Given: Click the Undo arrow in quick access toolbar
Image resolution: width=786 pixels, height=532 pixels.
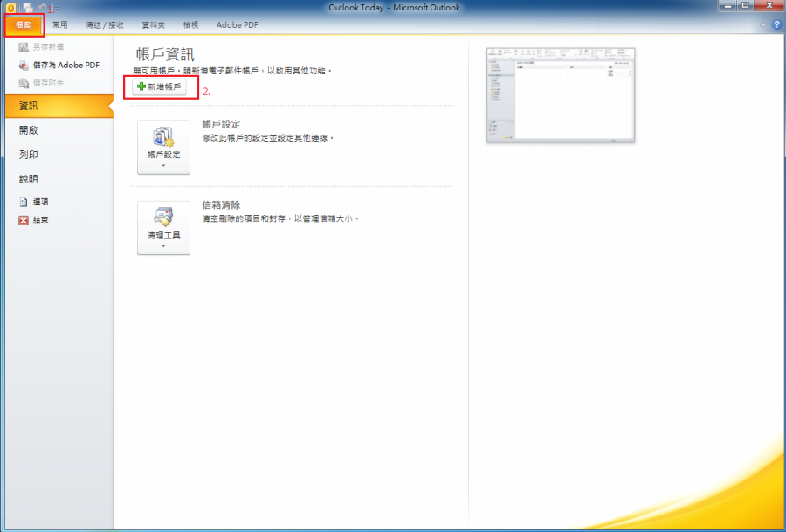Looking at the screenshot, I should (43, 8).
